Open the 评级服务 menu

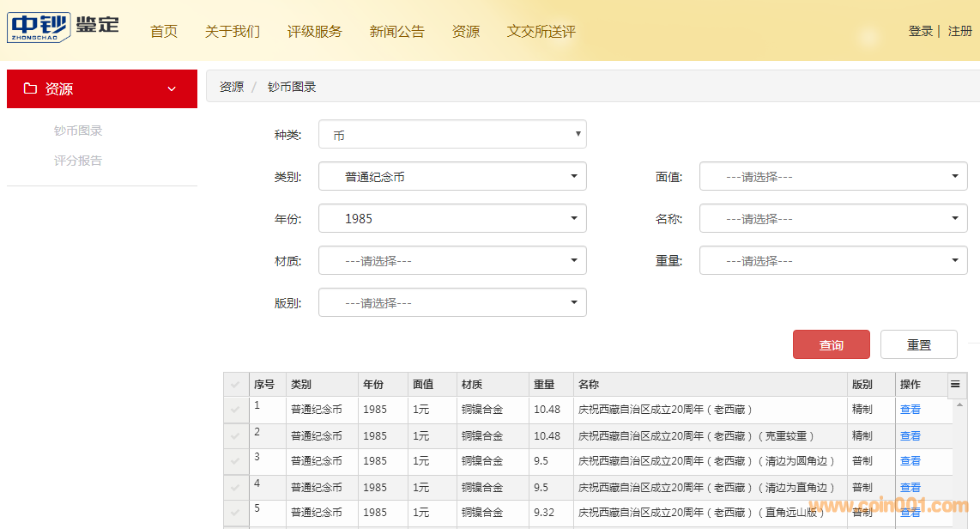pos(314,32)
